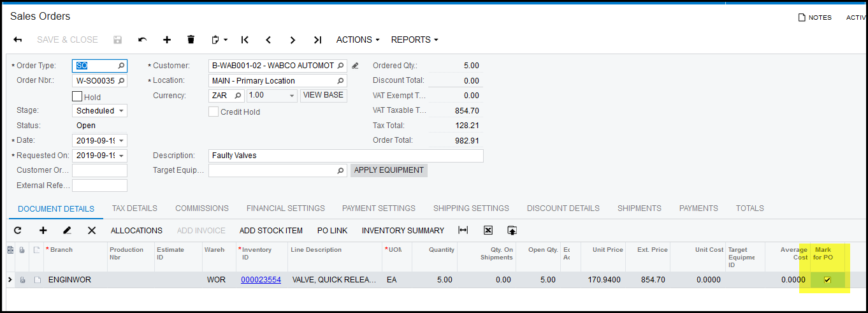Uncheck Mark for PO on valve line
This screenshot has width=868, height=313.
click(x=827, y=280)
